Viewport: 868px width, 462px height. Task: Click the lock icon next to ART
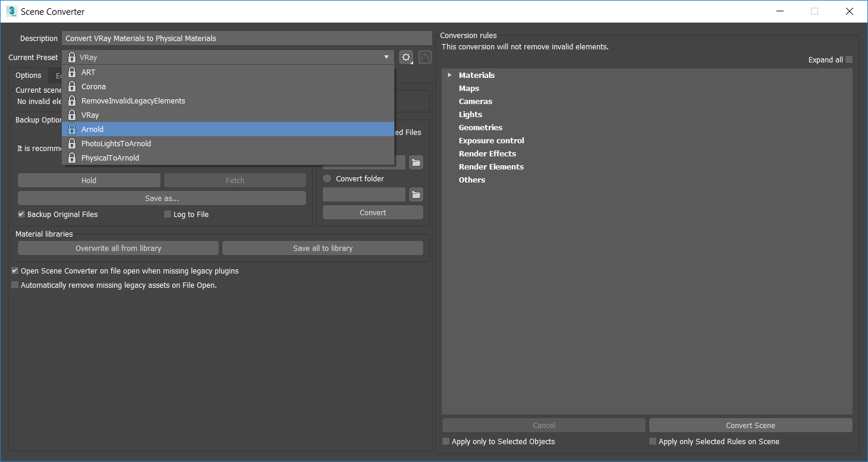pyautogui.click(x=71, y=72)
